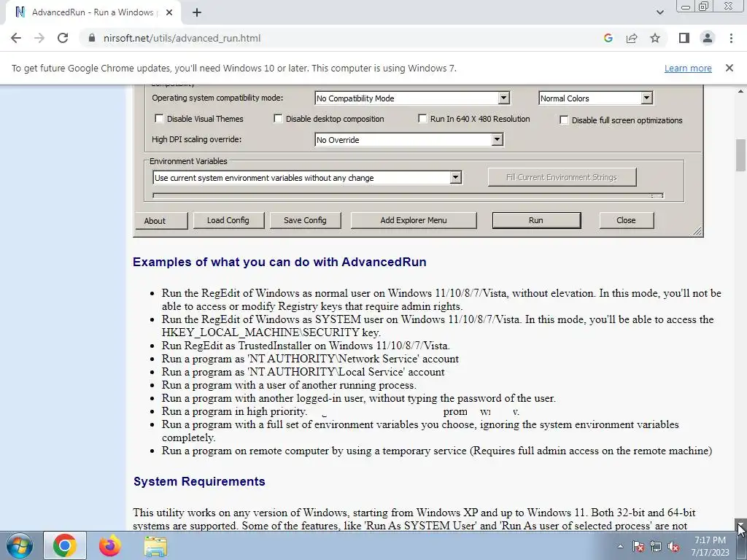Click the Local Service account bullet
The image size is (747, 560).
point(303,372)
